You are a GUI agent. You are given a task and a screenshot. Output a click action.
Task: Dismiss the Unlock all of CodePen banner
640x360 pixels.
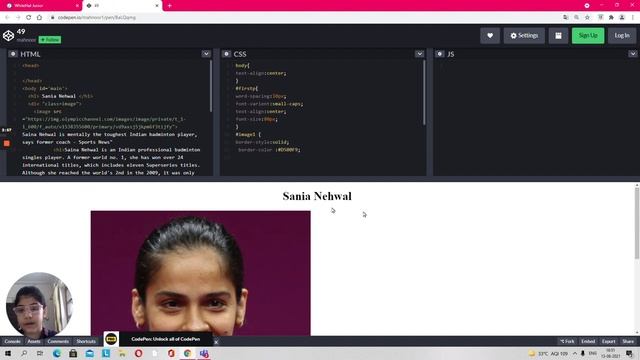(x=216, y=342)
